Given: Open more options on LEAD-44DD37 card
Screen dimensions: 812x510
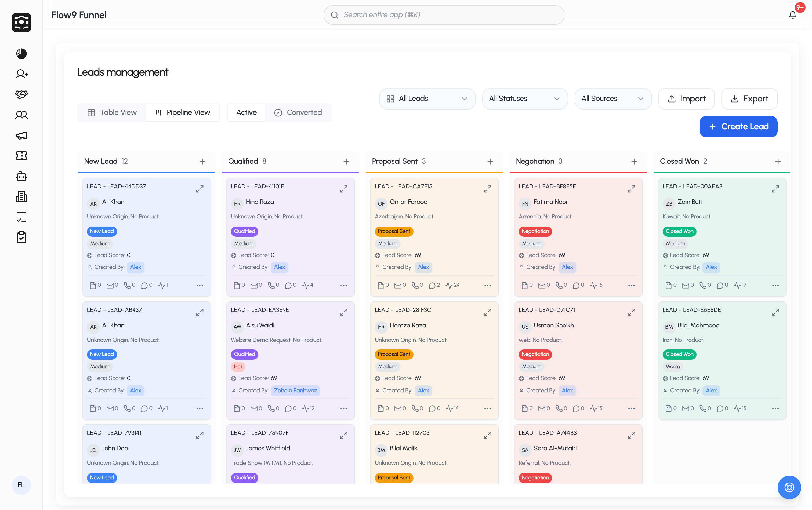Looking at the screenshot, I should click(200, 286).
